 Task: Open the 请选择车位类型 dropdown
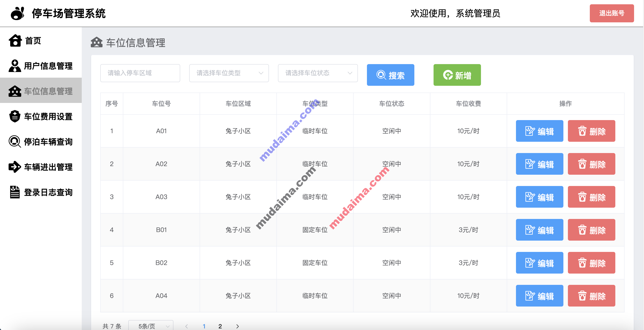[229, 73]
